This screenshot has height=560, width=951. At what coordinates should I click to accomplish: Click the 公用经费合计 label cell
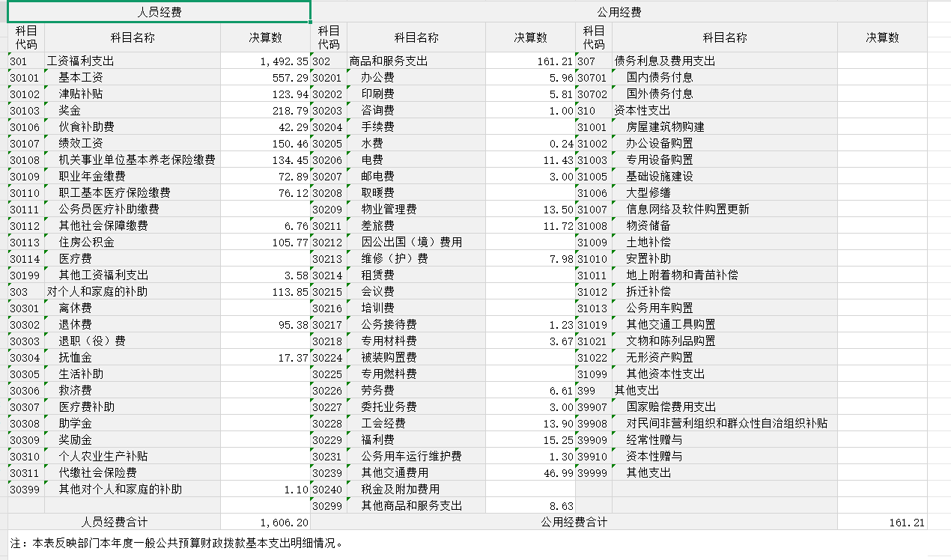(x=574, y=523)
